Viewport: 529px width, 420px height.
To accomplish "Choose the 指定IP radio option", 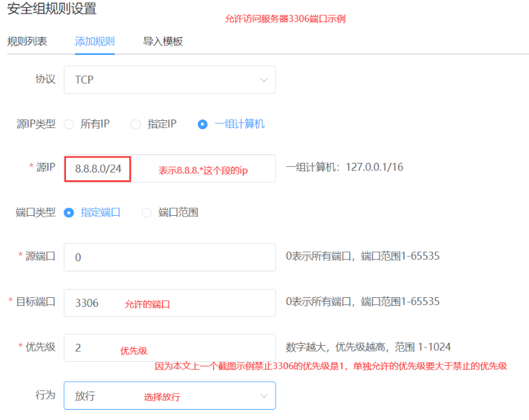I will pos(136,124).
